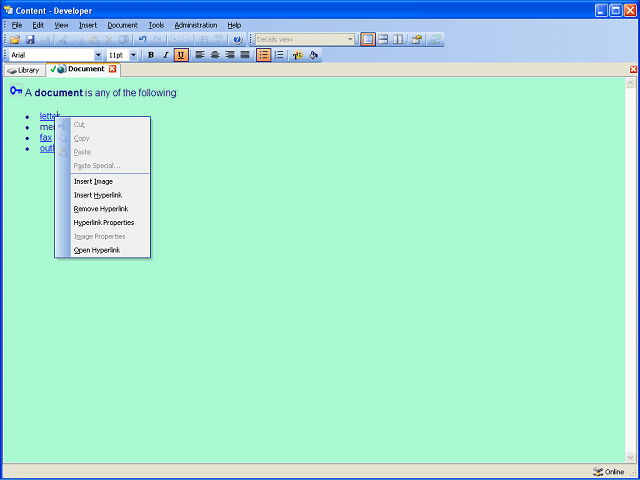Screen dimensions: 640x480
Task: Center align the text
Action: [x=215, y=55]
